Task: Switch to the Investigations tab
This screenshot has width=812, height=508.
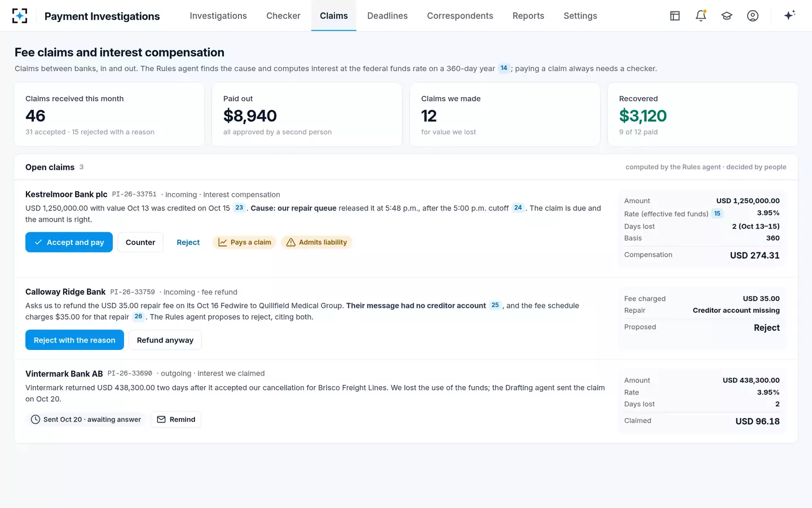Action: 218,16
